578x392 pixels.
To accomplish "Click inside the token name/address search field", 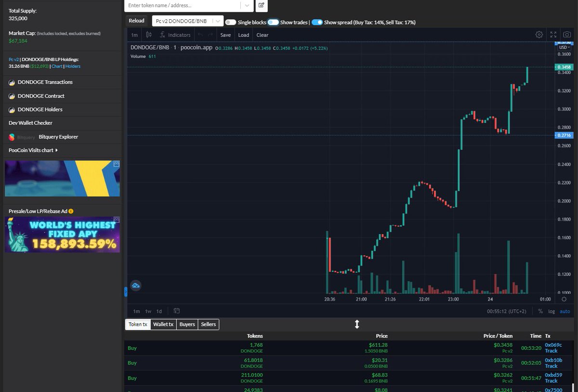I will pos(183,5).
